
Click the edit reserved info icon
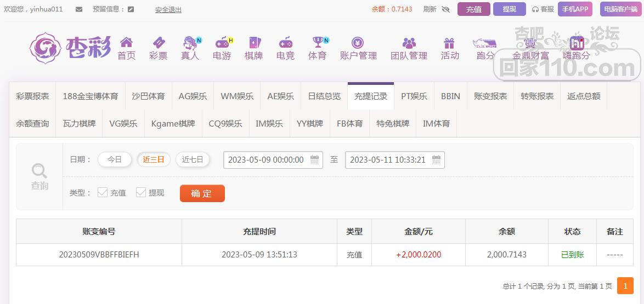pyautogui.click(x=131, y=9)
